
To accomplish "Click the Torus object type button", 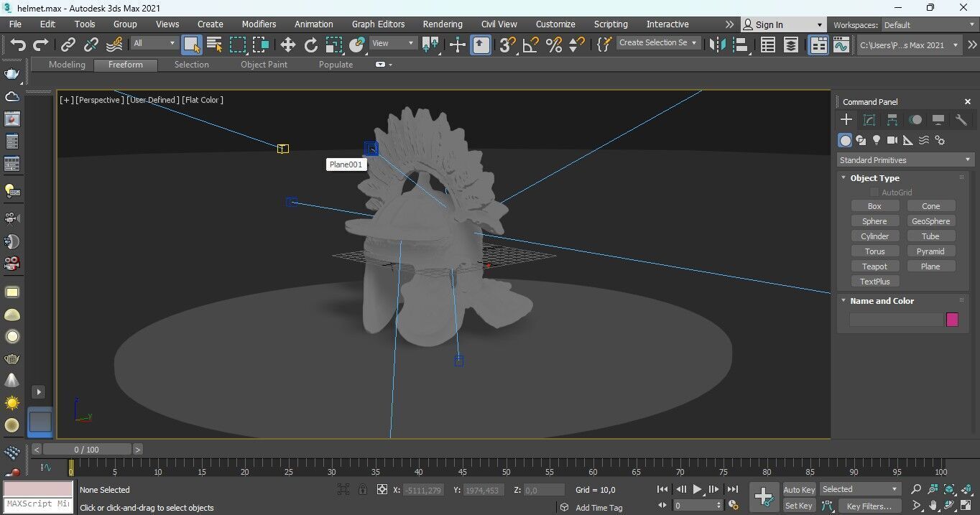I will pyautogui.click(x=874, y=251).
